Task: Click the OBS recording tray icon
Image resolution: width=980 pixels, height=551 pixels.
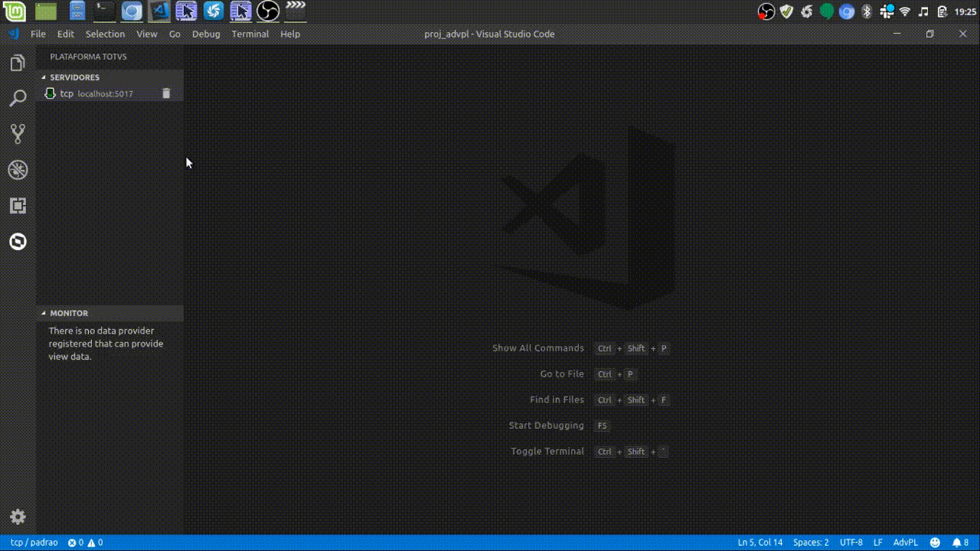Action: [x=766, y=11]
